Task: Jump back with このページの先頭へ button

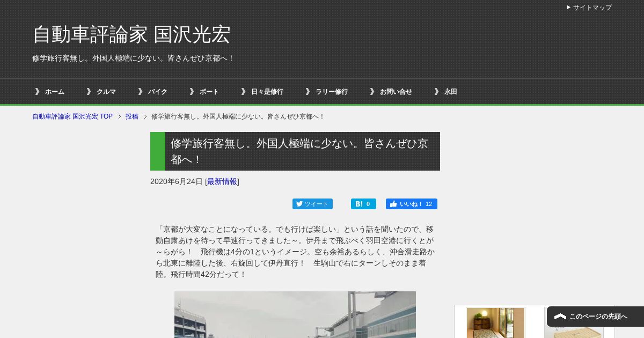Action: (595, 317)
